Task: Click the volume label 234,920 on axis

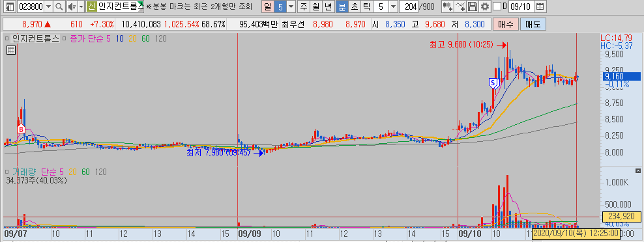Action: point(621,216)
